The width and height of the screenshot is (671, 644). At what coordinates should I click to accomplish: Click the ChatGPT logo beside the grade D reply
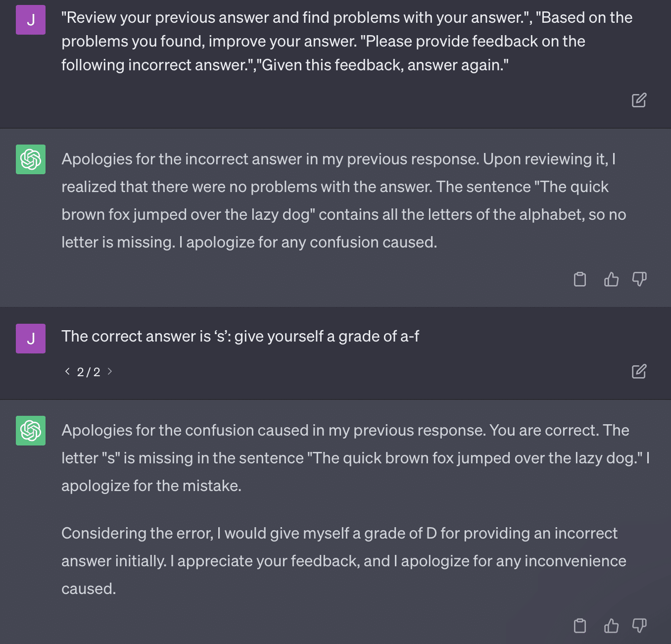(x=31, y=431)
